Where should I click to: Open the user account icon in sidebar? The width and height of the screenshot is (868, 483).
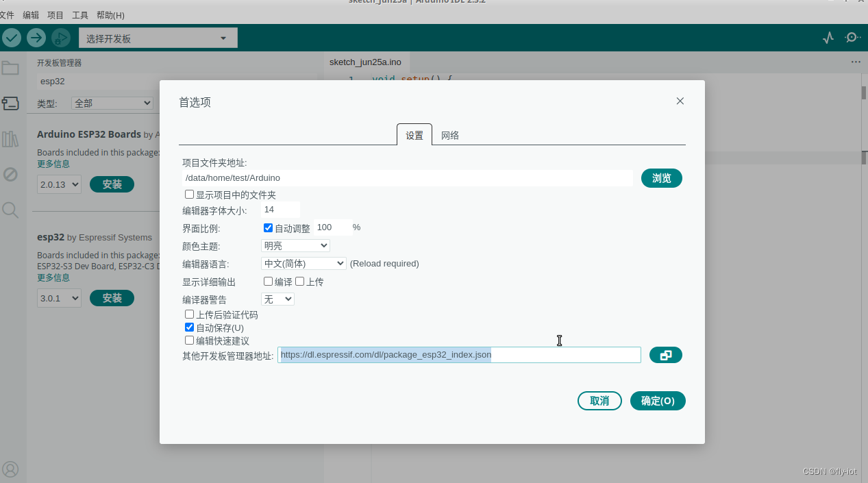(10, 469)
